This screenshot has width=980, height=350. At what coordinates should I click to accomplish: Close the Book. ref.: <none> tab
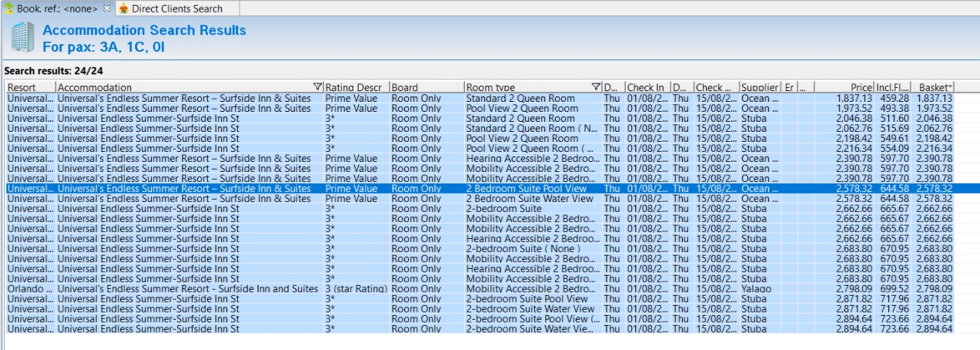click(106, 8)
